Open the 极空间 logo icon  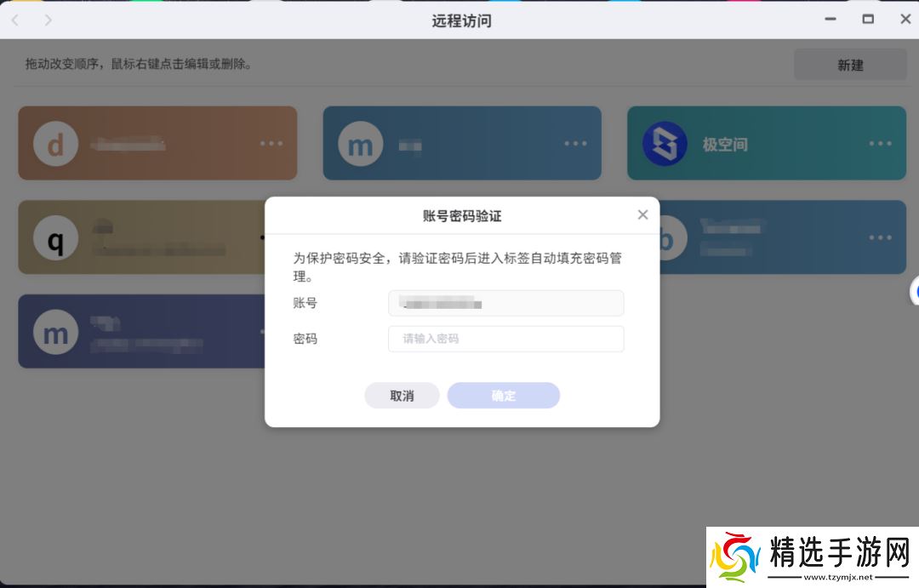[665, 144]
